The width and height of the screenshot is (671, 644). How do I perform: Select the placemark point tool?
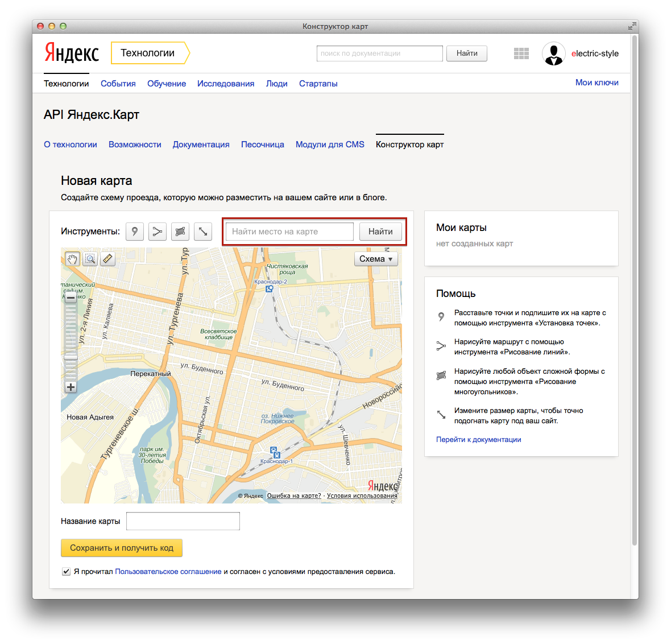[135, 232]
